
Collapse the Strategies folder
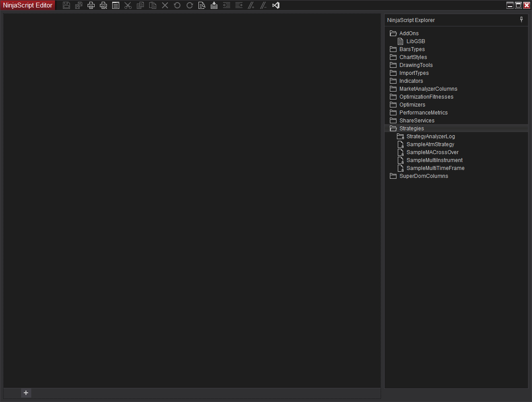tap(393, 129)
